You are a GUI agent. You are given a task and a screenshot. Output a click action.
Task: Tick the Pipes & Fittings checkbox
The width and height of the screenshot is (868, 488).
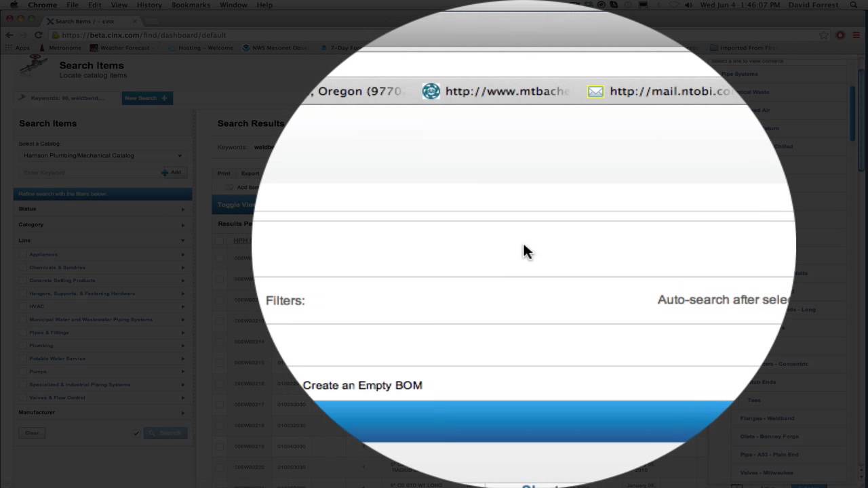click(x=22, y=332)
